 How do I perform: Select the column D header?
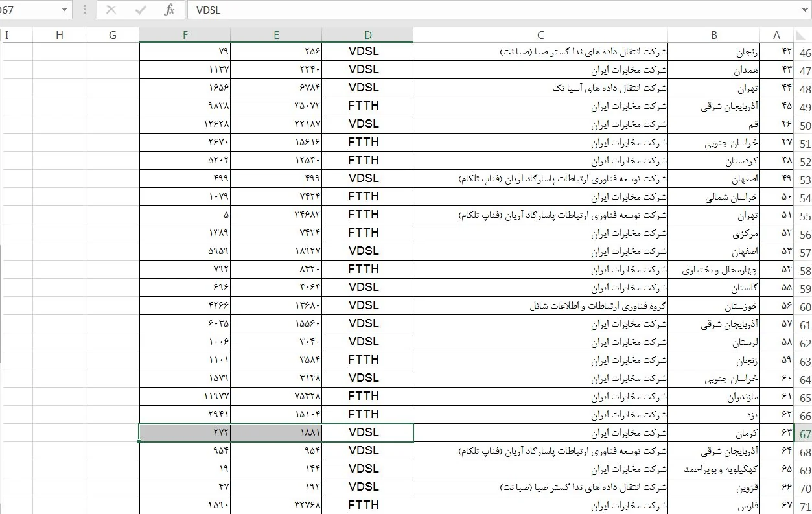(x=367, y=35)
